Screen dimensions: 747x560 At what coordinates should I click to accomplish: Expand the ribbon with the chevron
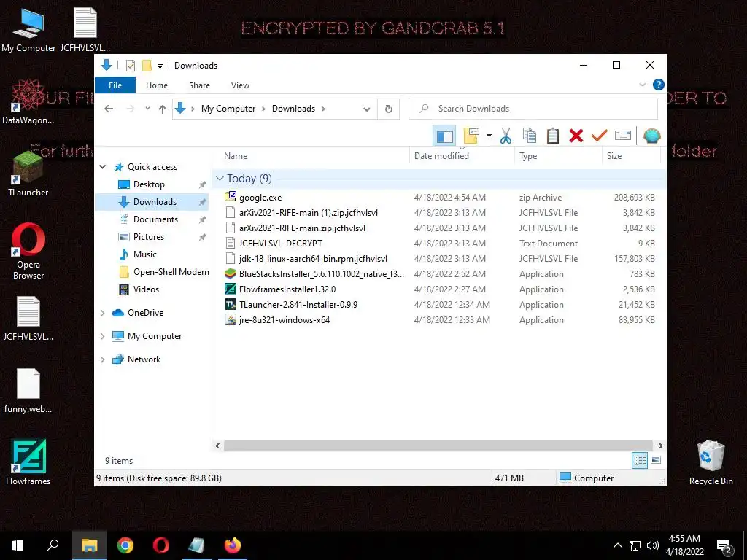(642, 85)
